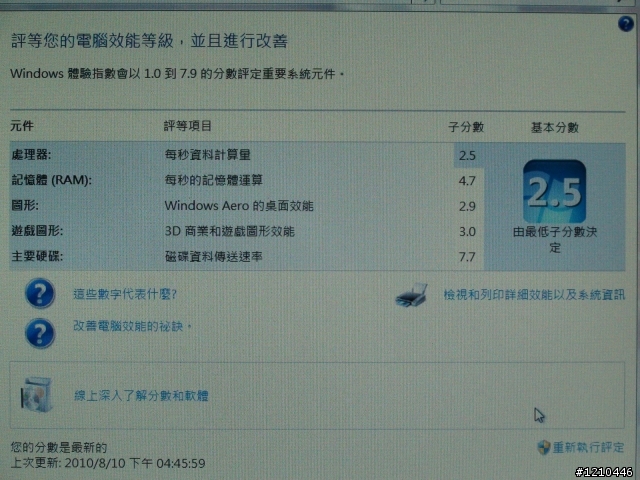Click the 磁碟資料傳送速率 description
The height and width of the screenshot is (480, 640).
click(x=213, y=256)
